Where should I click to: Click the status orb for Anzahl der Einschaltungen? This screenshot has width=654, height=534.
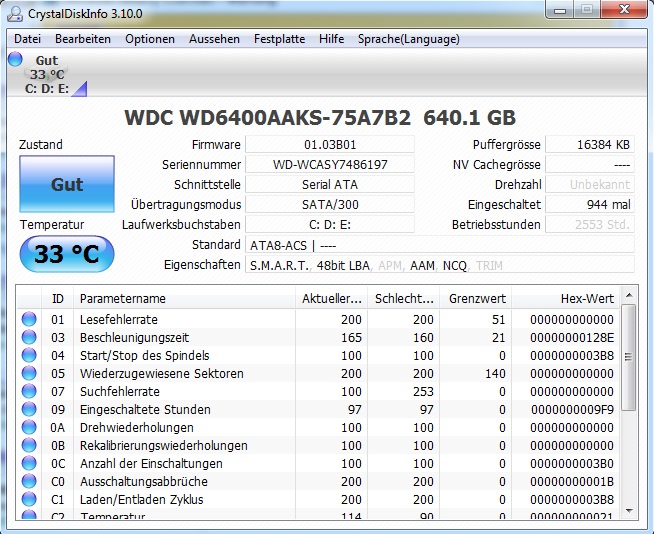tap(29, 463)
